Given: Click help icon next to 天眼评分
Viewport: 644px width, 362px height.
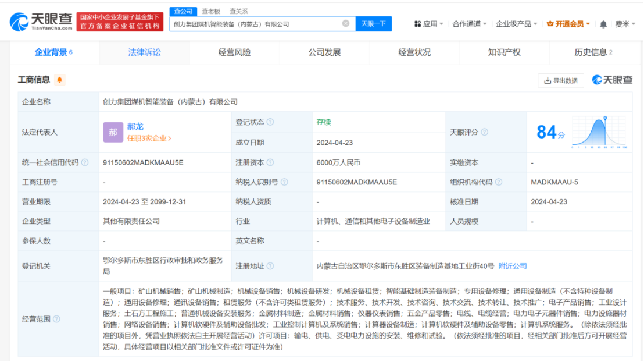Looking at the screenshot, I should pyautogui.click(x=484, y=132).
